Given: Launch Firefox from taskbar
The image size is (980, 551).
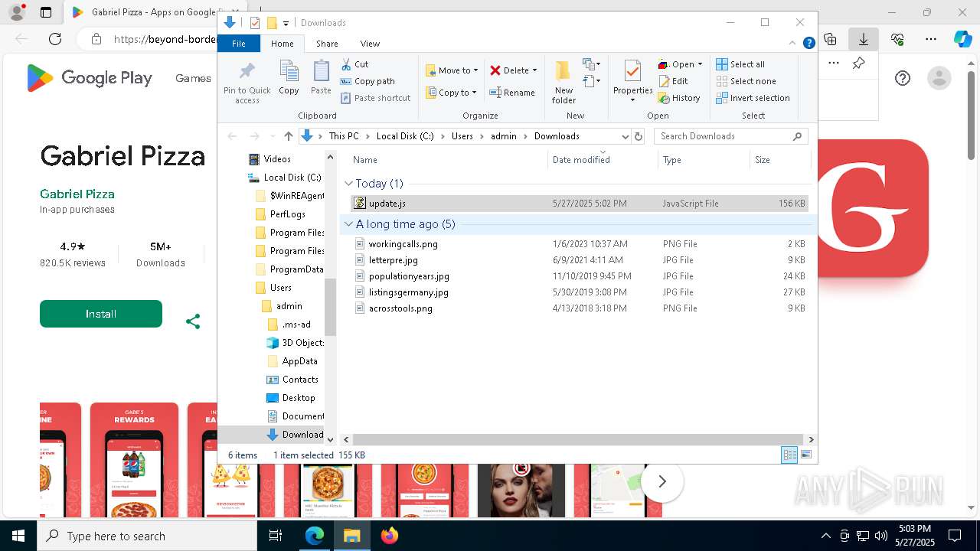Looking at the screenshot, I should (x=389, y=536).
